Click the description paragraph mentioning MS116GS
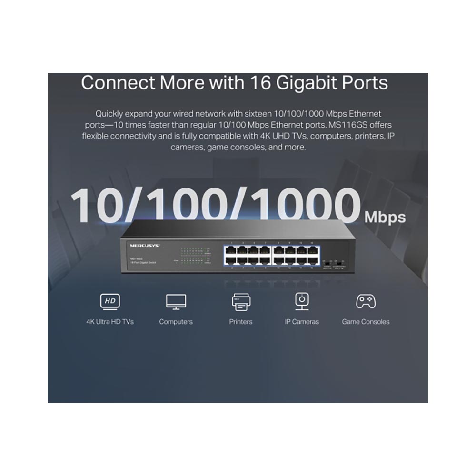476x476 pixels. [x=238, y=130]
